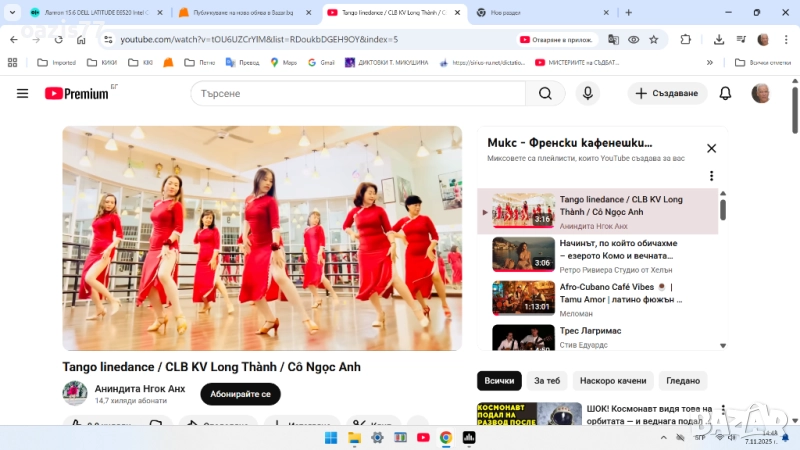Bookmark this page with the star icon
The width and height of the screenshot is (800, 450).
click(654, 39)
